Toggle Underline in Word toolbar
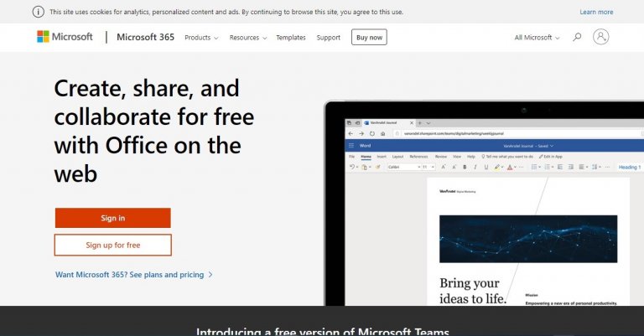Image resolution: width=644 pixels, height=336 pixels. (486, 167)
